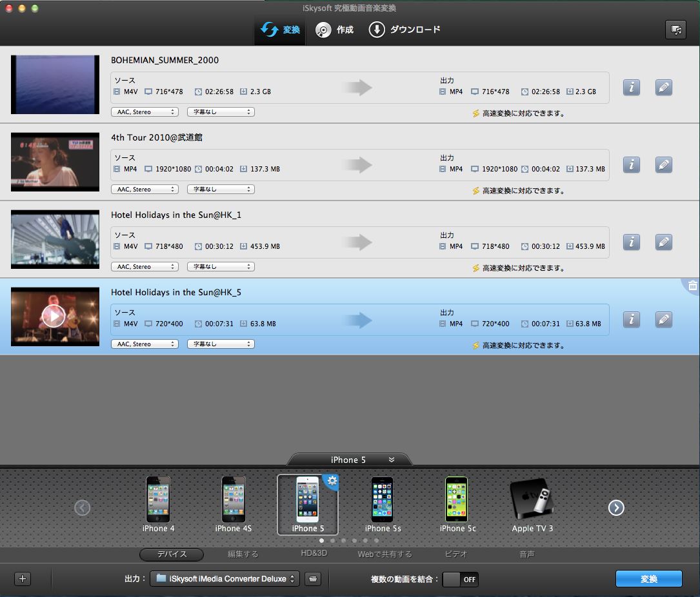Edit the 4th Tour 2010@武道館 video
The height and width of the screenshot is (597, 700).
point(664,164)
